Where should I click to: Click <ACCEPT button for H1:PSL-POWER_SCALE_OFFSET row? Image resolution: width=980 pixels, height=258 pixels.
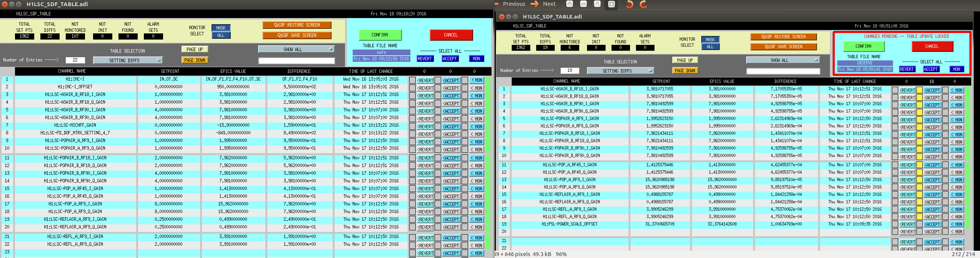932,224
